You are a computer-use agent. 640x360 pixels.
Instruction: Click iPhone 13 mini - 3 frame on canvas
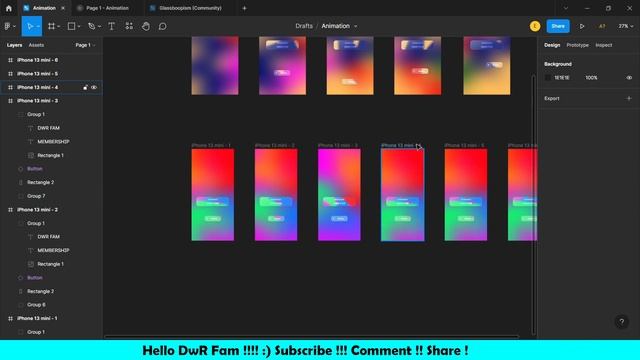click(x=339, y=195)
